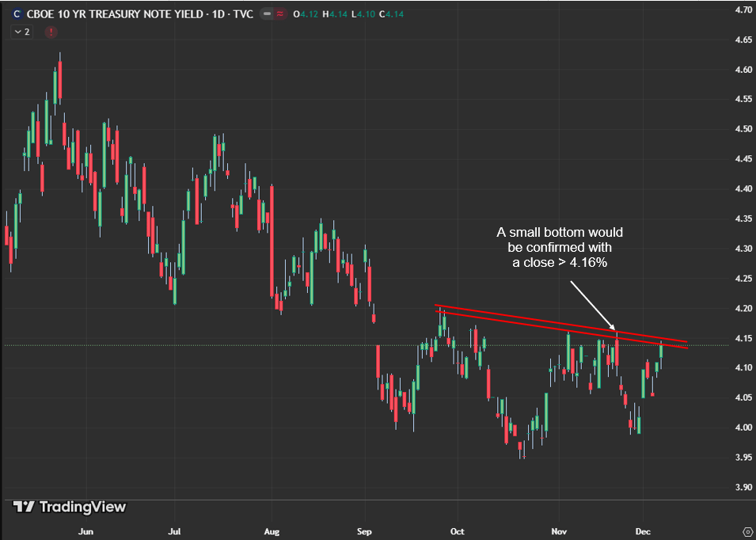Click the Jun label on time axis
The height and width of the screenshot is (540, 756).
click(x=85, y=532)
